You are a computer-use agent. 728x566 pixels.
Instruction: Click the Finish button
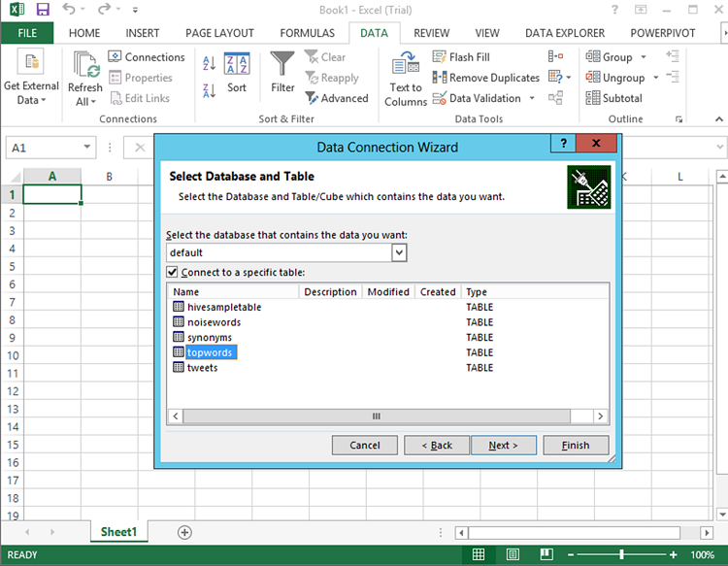576,446
